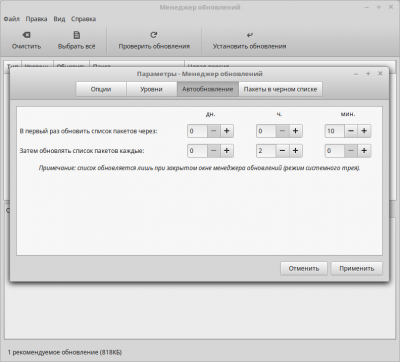Increase minutes for recurring refresh interval

(364, 151)
